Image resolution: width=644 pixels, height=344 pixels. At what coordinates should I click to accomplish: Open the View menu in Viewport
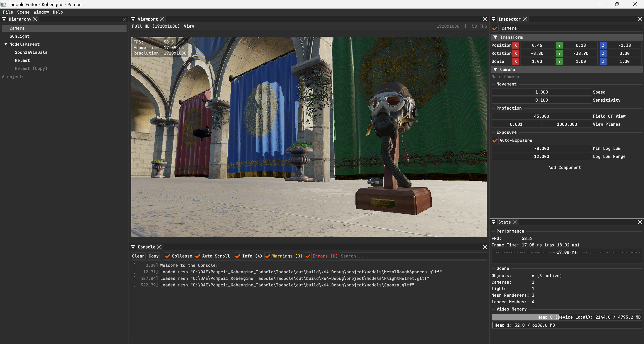click(189, 26)
